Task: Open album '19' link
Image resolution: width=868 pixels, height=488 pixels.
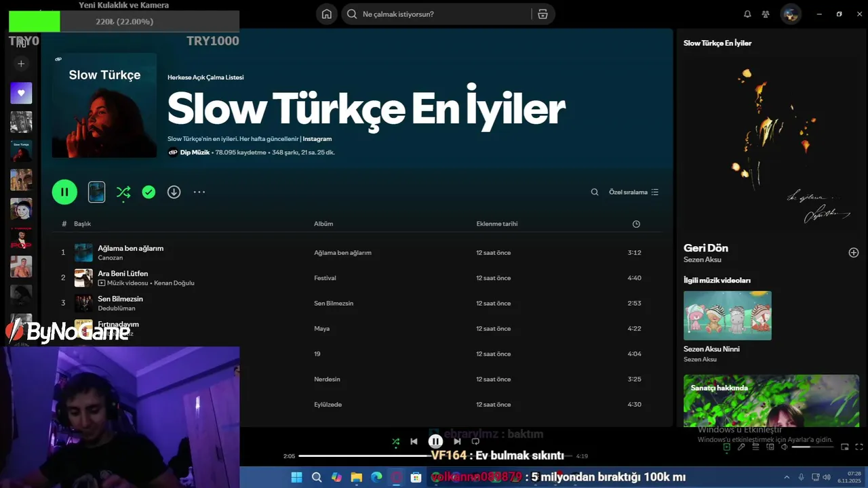Action: tap(317, 354)
